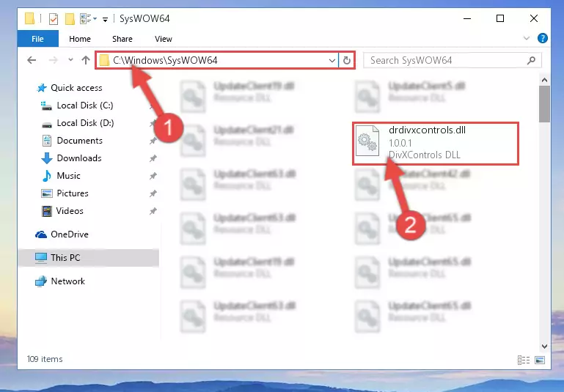Click the drdivxcontrols.dll gear file icon

tap(367, 141)
